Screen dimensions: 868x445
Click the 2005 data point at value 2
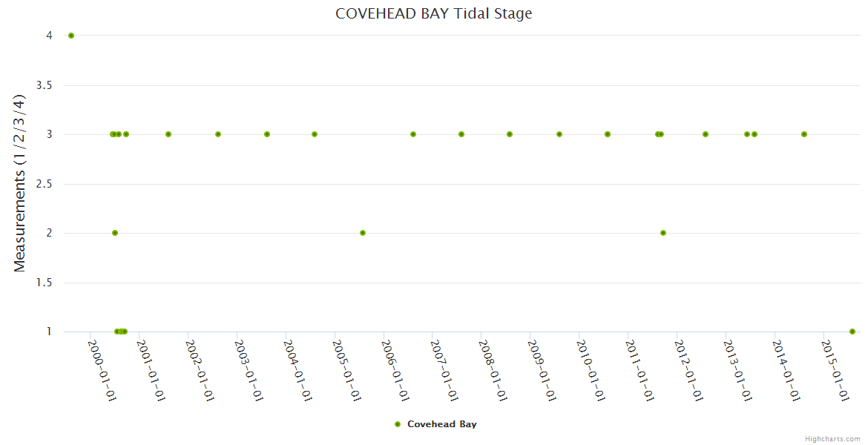click(x=363, y=233)
